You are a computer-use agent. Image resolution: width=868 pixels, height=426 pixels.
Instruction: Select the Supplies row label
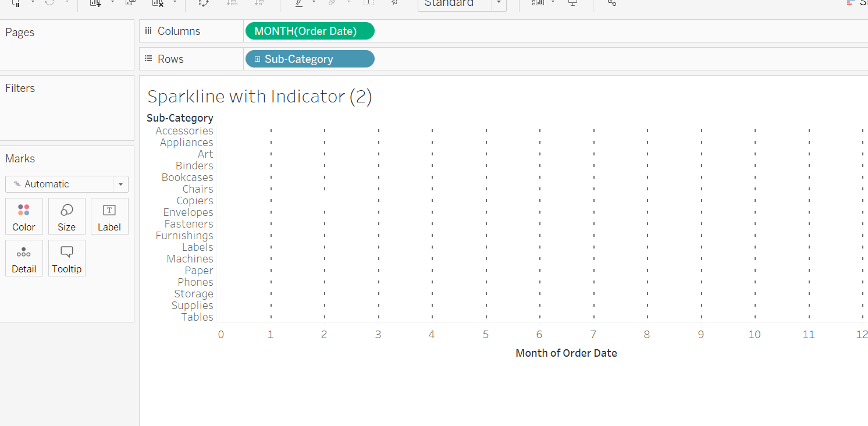click(x=193, y=306)
